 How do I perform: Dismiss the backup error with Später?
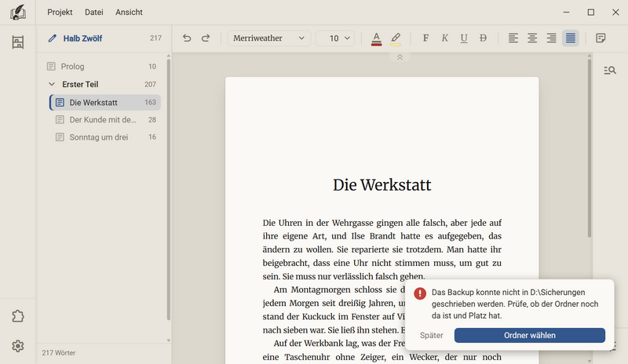click(431, 335)
